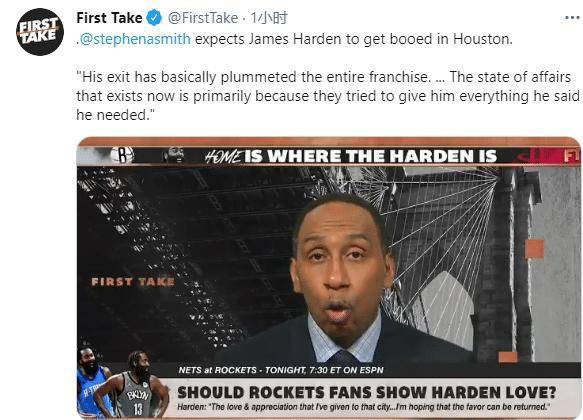Viewport: 583px width, 420px height.
Task: Open the tweet's three-dot more menu
Action: point(573,17)
